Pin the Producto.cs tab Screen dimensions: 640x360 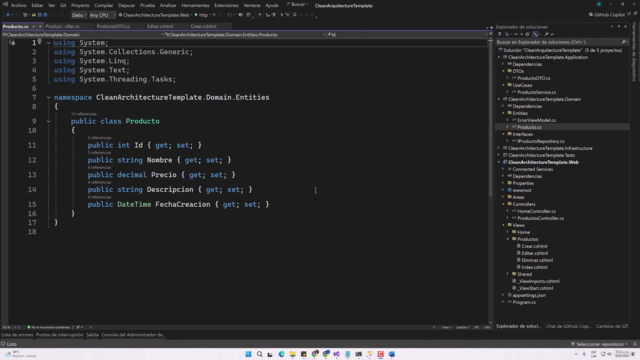33,27
